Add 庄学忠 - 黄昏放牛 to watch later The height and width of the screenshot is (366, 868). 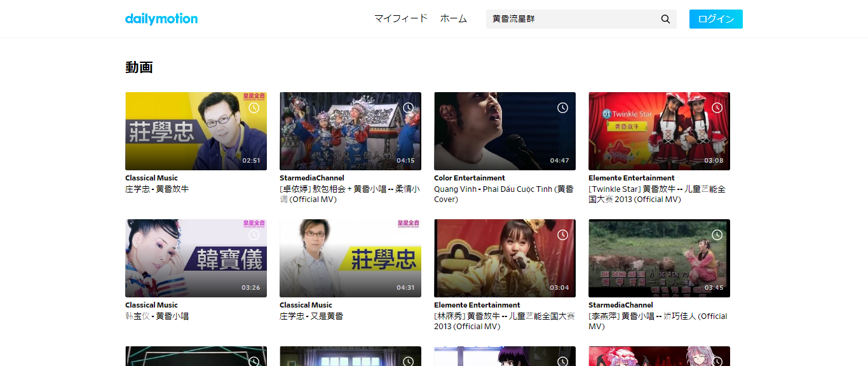pyautogui.click(x=254, y=108)
